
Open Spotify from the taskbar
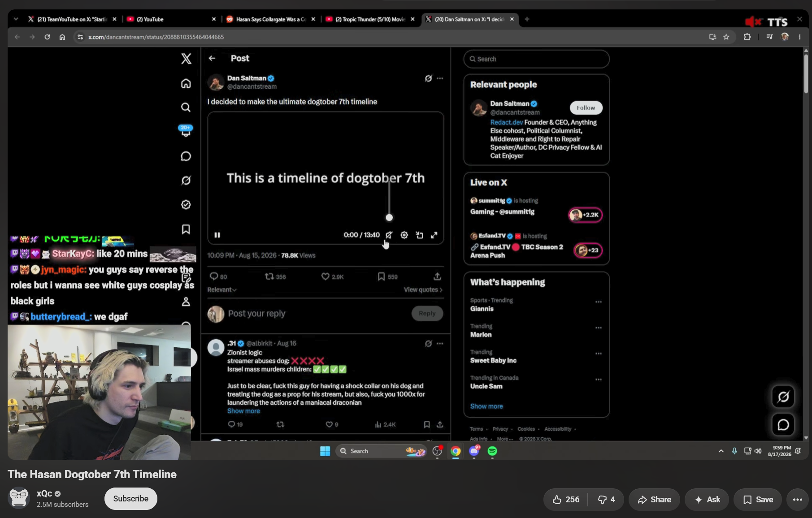click(492, 451)
